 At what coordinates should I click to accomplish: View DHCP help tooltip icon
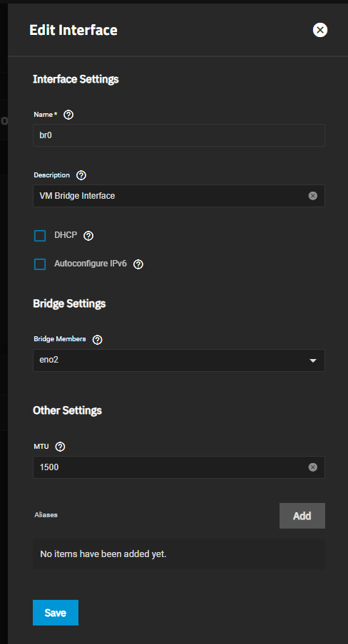88,236
